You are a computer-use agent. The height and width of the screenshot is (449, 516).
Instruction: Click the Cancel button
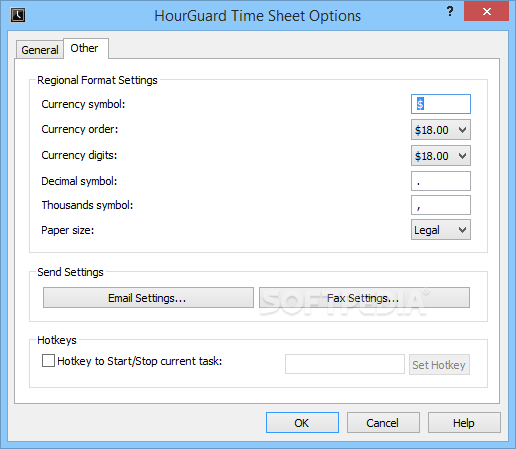pyautogui.click(x=383, y=423)
